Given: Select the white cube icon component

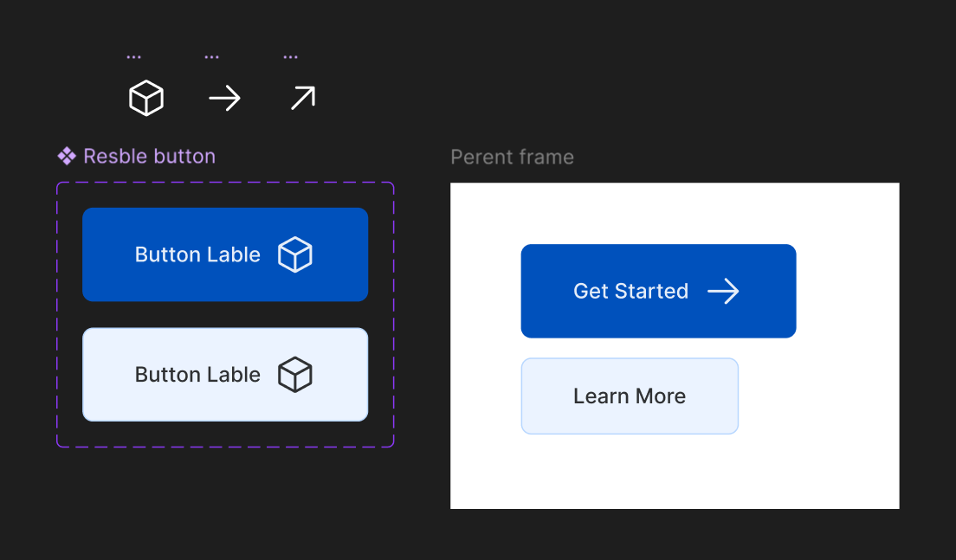Looking at the screenshot, I should tap(146, 98).
